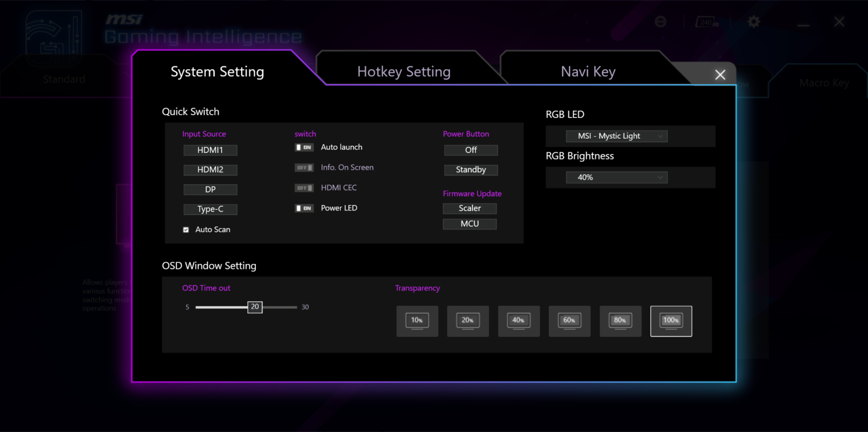
Task: Open Gaming Intelligence settings via the gear icon
Action: (x=754, y=22)
